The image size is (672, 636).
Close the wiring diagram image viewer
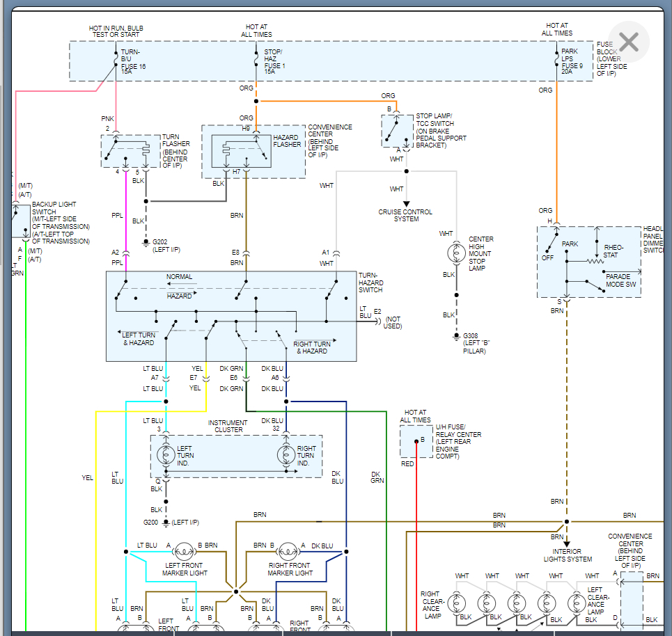(629, 42)
